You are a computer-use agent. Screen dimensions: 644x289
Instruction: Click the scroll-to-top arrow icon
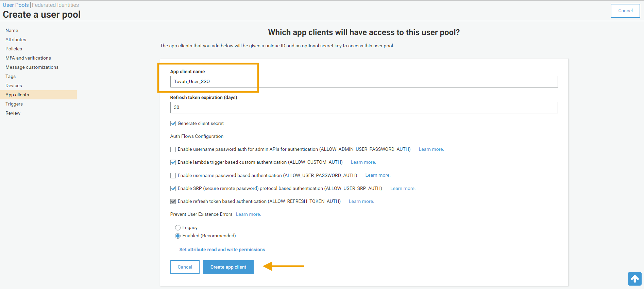(634, 279)
